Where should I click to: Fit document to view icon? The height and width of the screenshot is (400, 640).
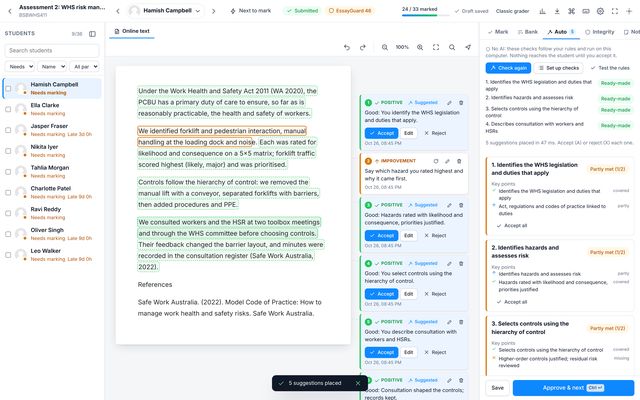point(436,47)
